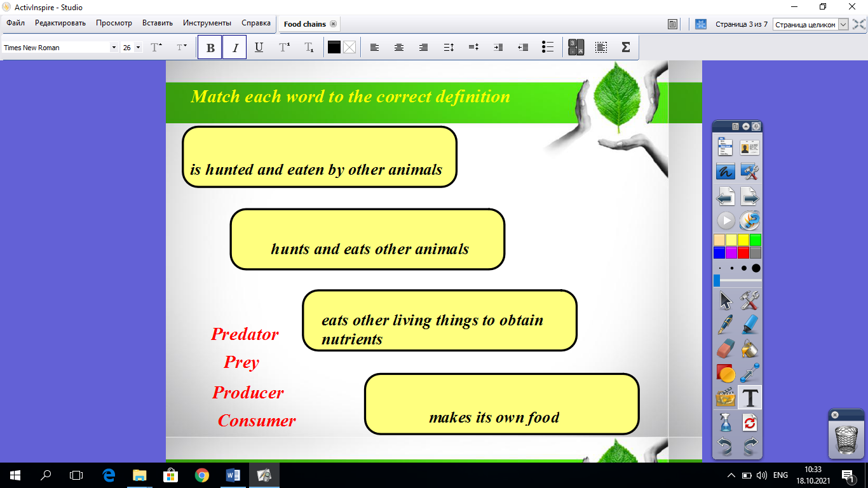Expand the font size 26 dropdown
The image size is (868, 488).
(x=139, y=48)
